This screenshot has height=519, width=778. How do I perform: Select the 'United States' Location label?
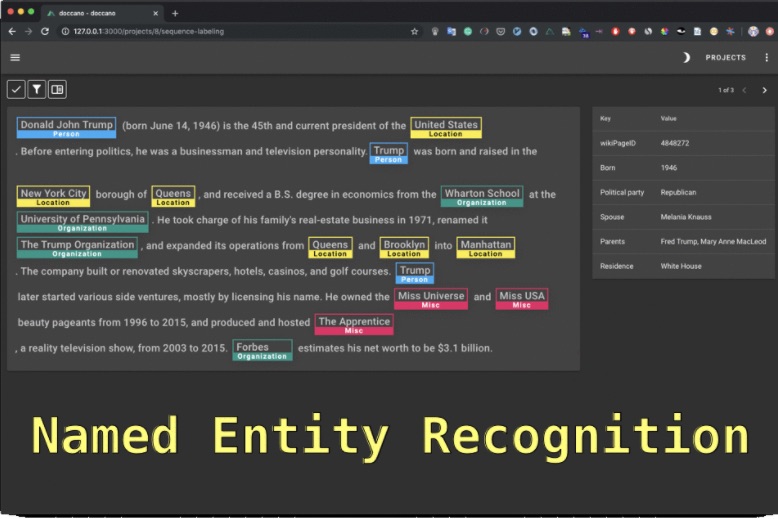[x=445, y=126]
